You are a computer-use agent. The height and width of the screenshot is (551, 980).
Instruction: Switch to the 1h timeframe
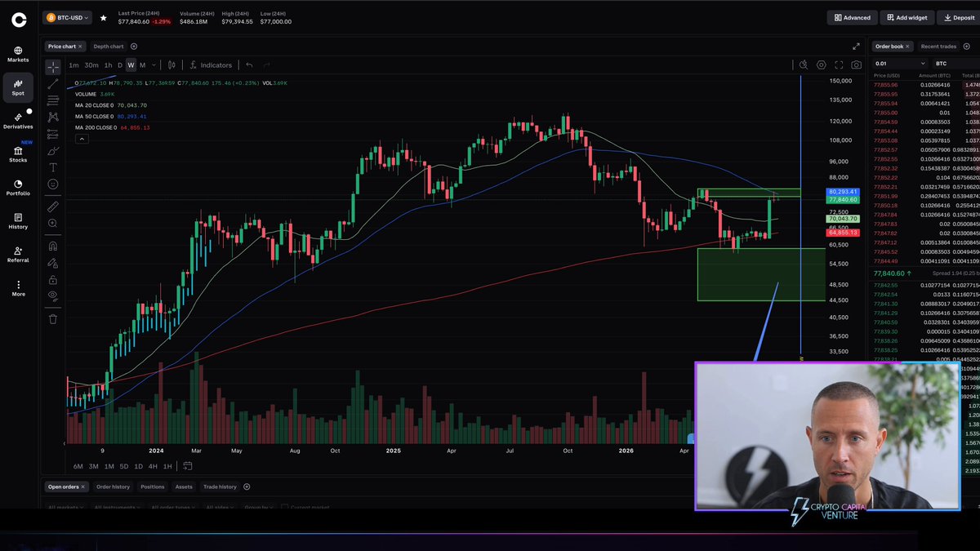[108, 65]
